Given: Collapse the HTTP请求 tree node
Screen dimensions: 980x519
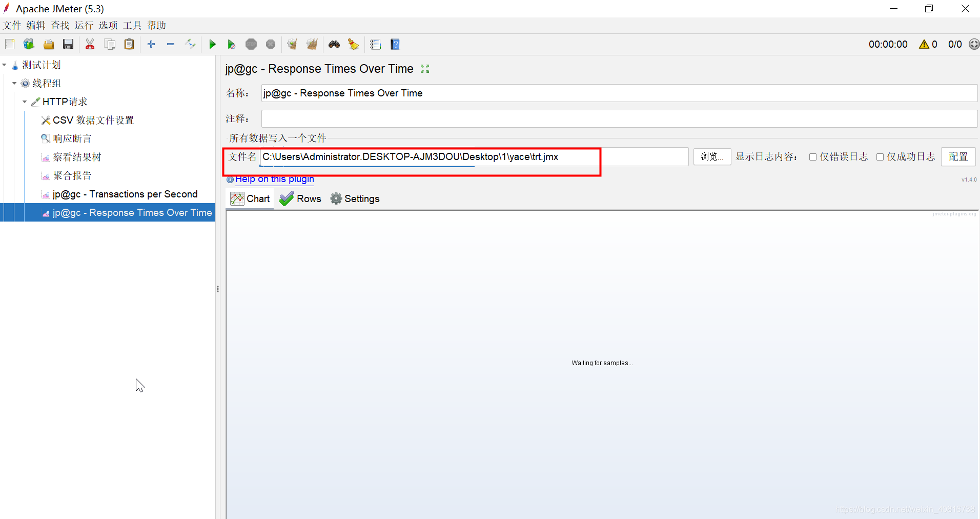Looking at the screenshot, I should 25,102.
